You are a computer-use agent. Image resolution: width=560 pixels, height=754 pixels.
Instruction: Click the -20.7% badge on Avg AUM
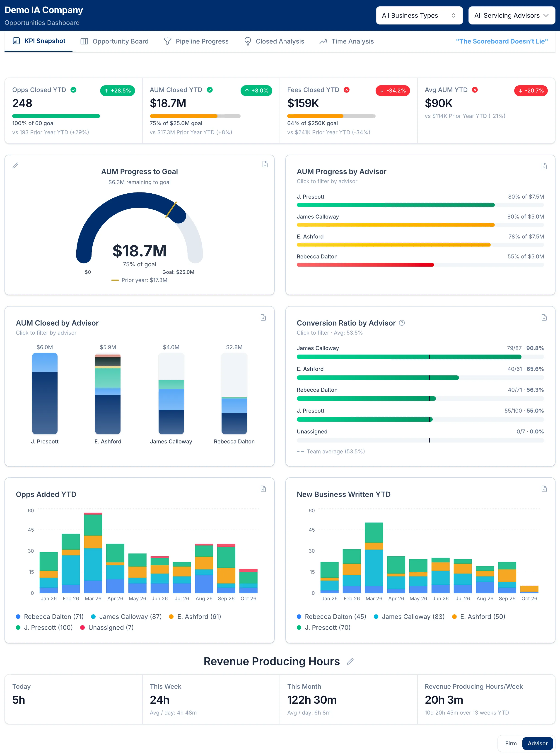coord(531,90)
